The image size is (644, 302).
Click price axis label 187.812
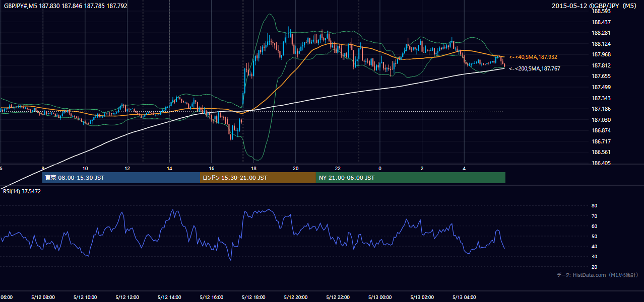coord(601,65)
